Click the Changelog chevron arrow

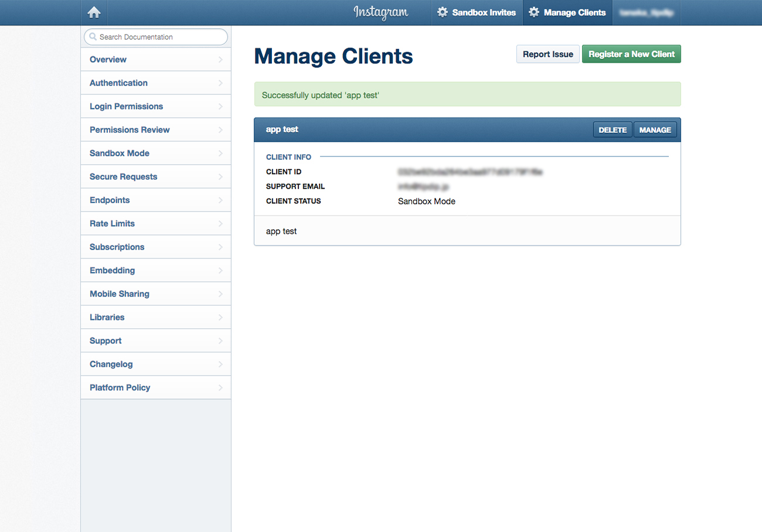220,364
